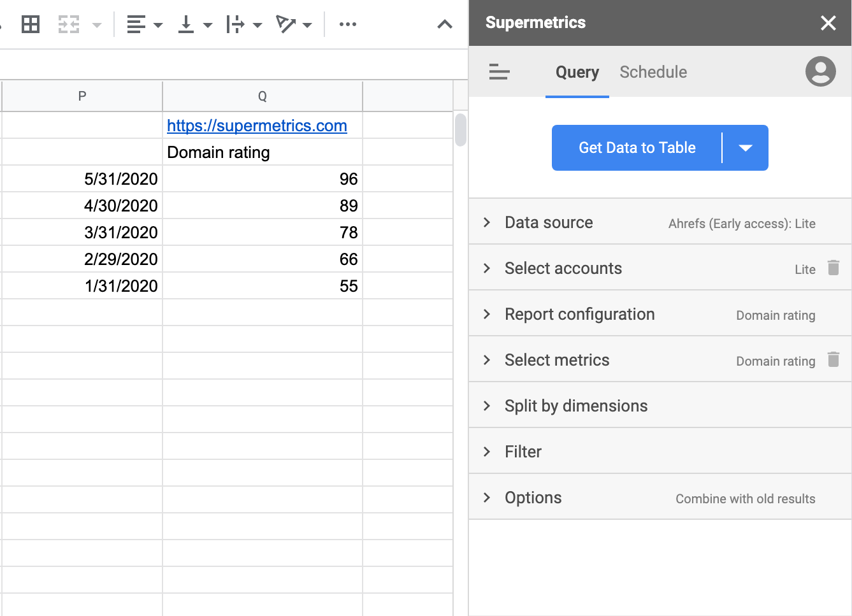Screen dimensions: 852x616
Task: Expand the Filter section
Action: pyautogui.click(x=660, y=451)
